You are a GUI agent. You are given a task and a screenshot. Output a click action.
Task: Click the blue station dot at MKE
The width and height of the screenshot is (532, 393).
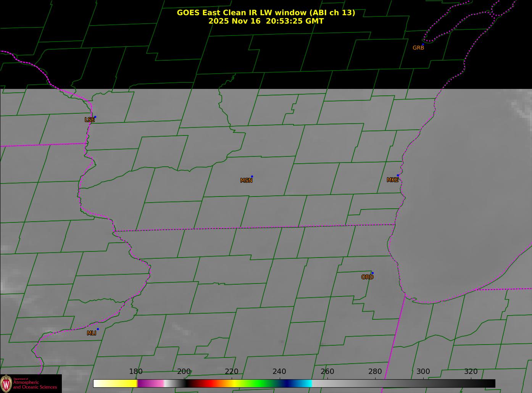[x=398, y=176]
